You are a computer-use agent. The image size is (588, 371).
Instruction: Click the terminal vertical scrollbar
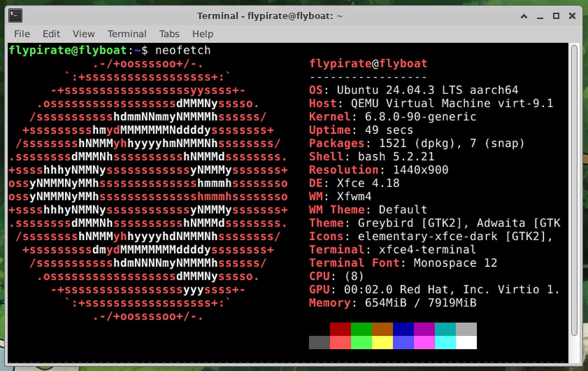point(574,190)
